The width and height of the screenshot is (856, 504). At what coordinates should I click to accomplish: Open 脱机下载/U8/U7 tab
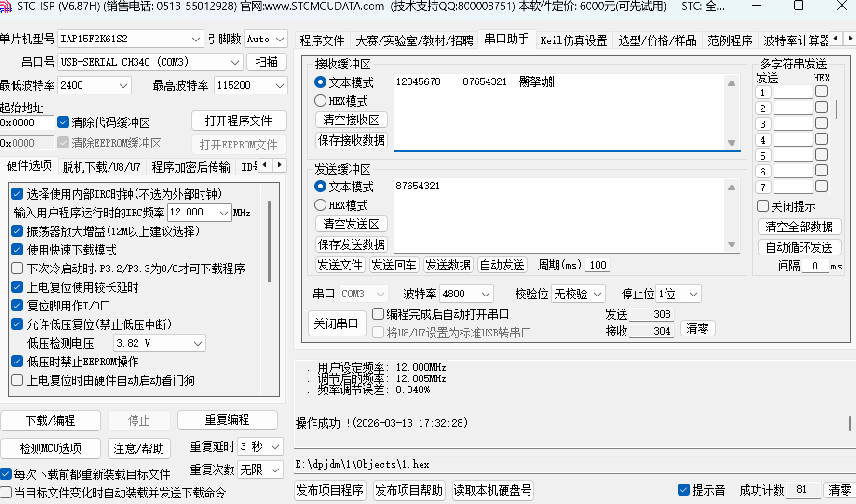pyautogui.click(x=102, y=167)
